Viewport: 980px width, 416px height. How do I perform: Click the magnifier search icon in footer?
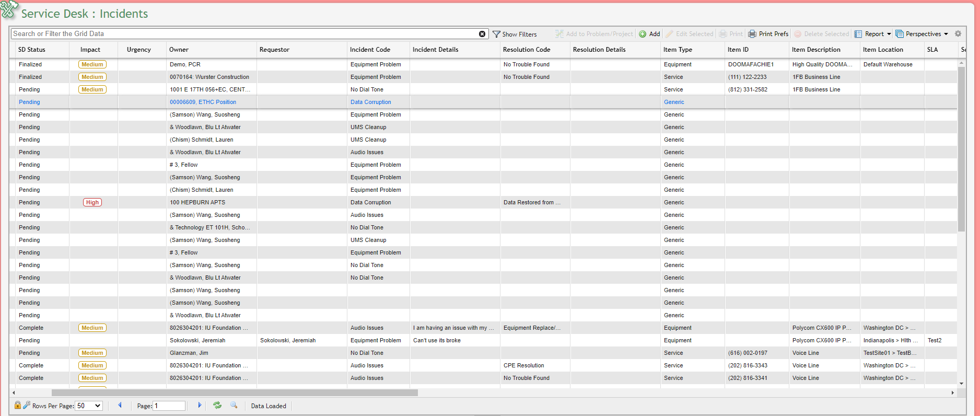click(234, 405)
